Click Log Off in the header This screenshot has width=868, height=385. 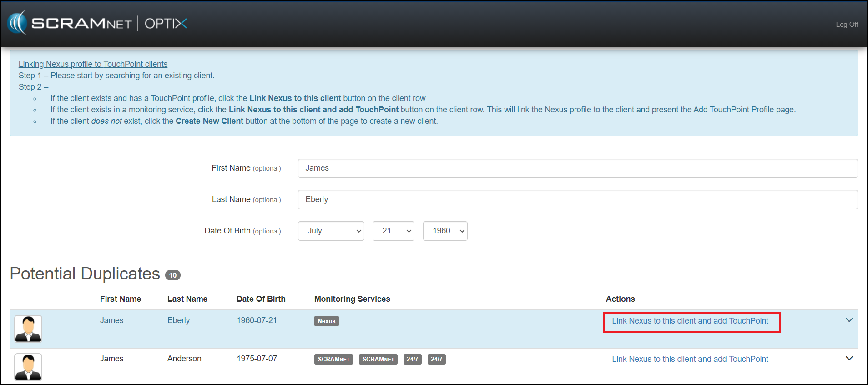(x=847, y=25)
